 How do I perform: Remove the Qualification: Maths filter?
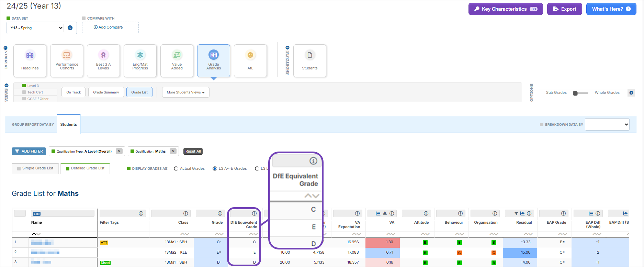click(x=173, y=151)
